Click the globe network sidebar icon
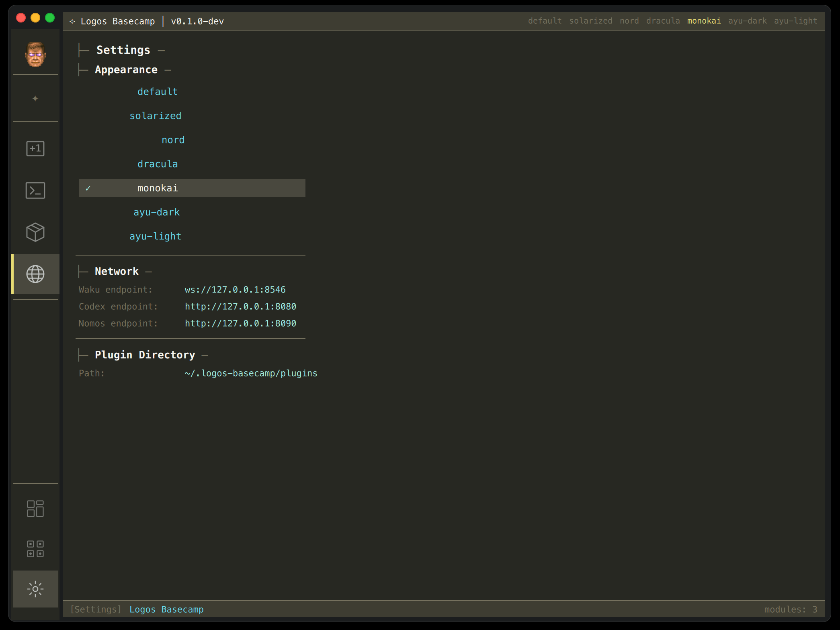This screenshot has height=630, width=840. pyautogui.click(x=35, y=274)
